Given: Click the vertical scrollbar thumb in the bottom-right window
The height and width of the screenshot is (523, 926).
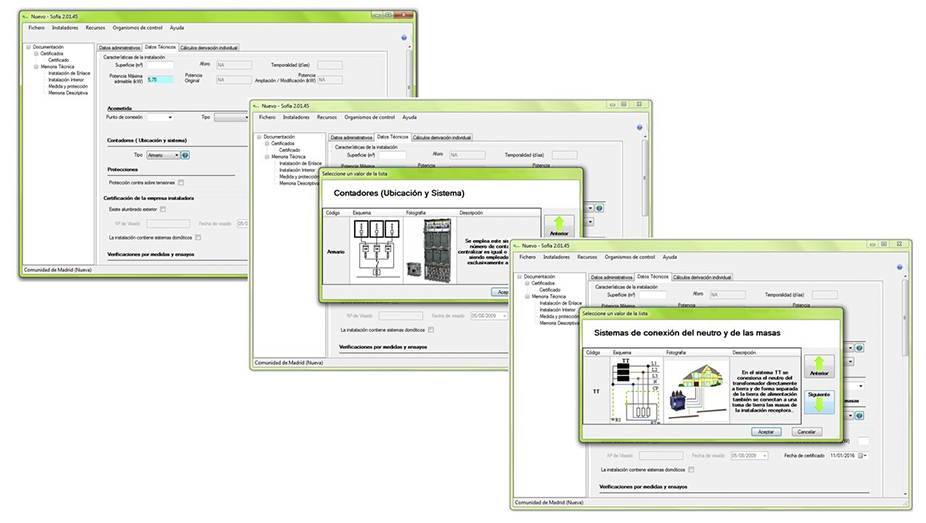Looking at the screenshot, I should click(904, 318).
